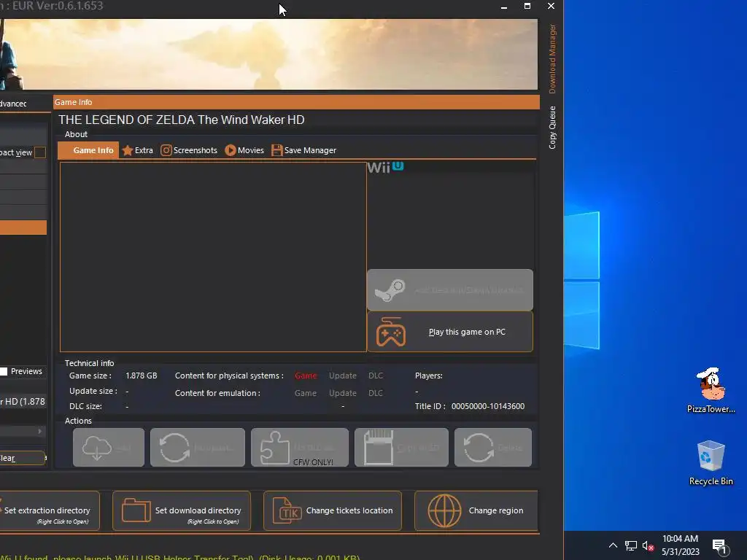747x560 pixels.
Task: Click the status bar Wii U message
Action: (180, 557)
